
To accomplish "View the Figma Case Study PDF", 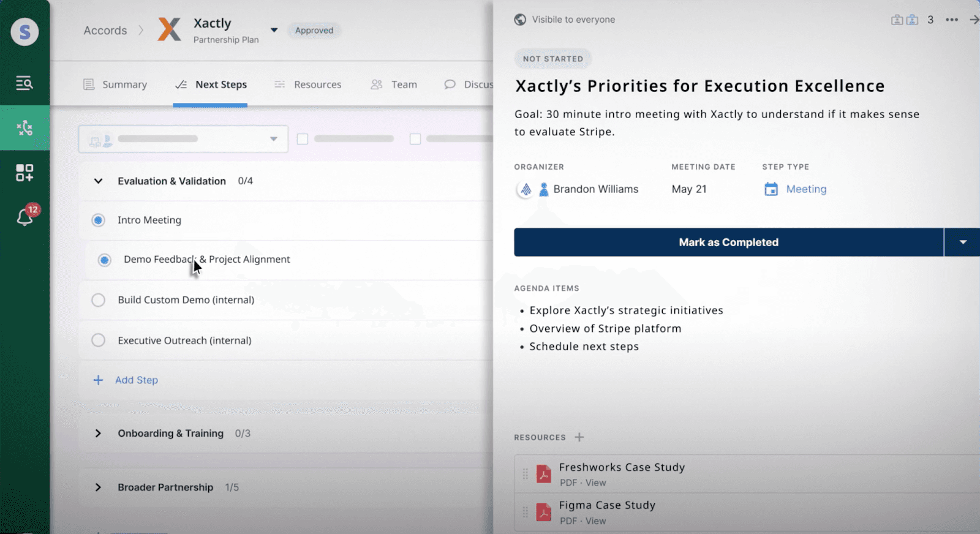I will pyautogui.click(x=595, y=521).
